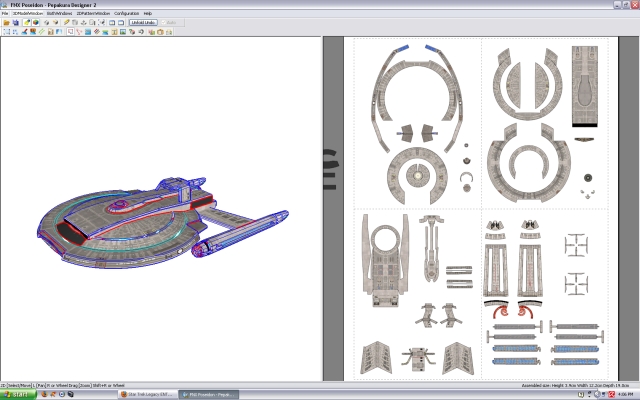640x400 pixels.
Task: Click the FNX Poseidon Pepakura taskbar button
Action: 209,395
